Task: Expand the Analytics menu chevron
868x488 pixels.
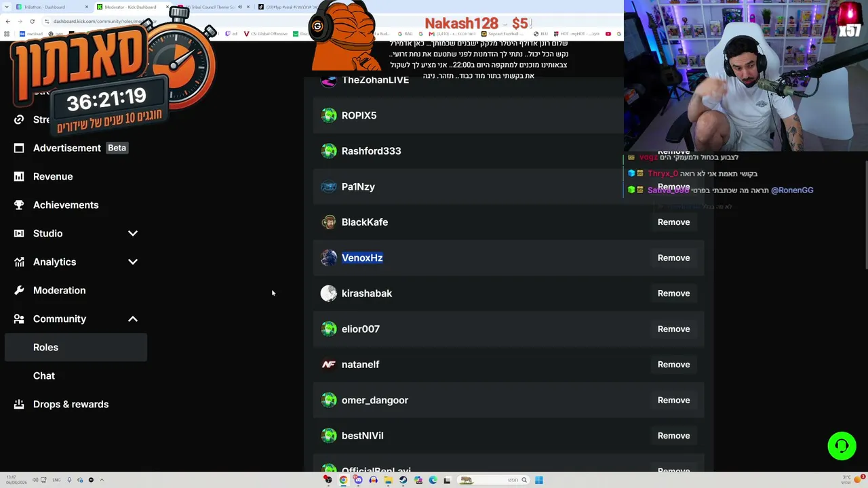Action: coord(133,262)
